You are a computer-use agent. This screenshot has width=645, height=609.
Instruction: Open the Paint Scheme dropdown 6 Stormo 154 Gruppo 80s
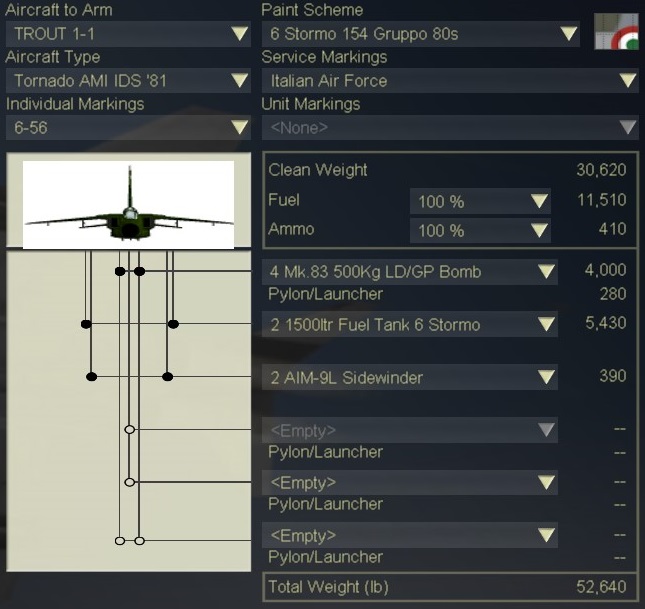[x=420, y=34]
